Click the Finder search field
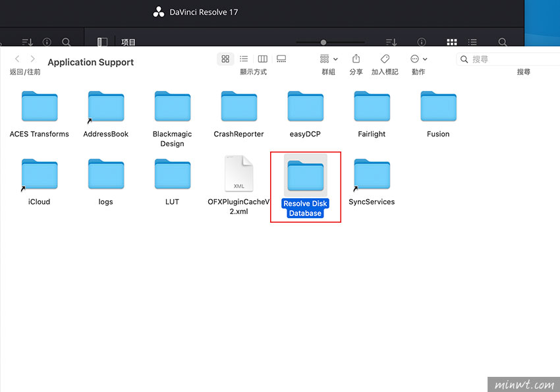Viewport: 560px width, 392px height. coord(508,59)
